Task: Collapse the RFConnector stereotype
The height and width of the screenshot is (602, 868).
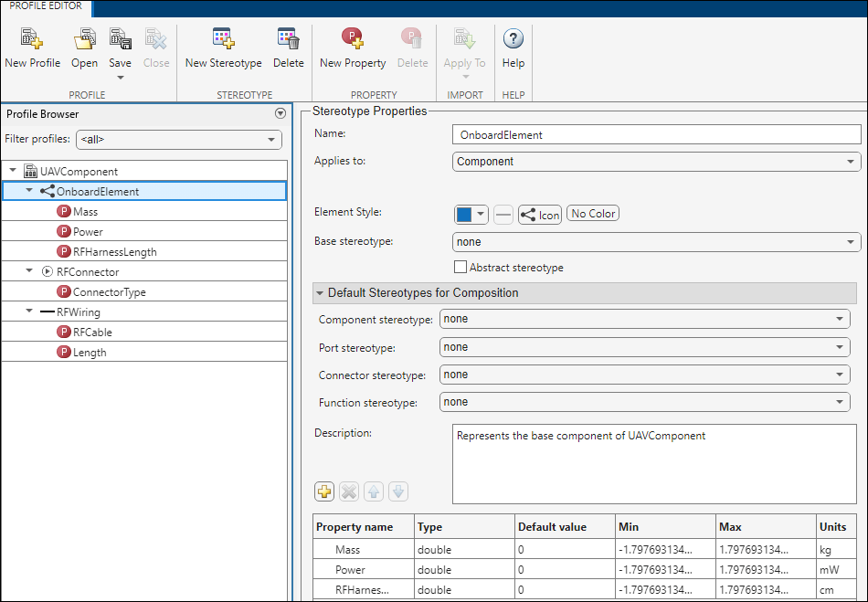Action: point(29,271)
